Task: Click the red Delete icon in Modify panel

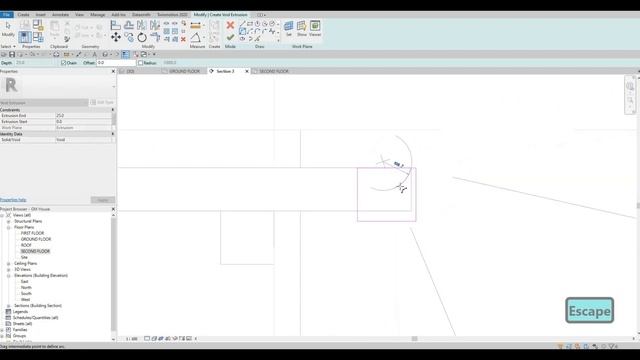Action: coord(183,39)
